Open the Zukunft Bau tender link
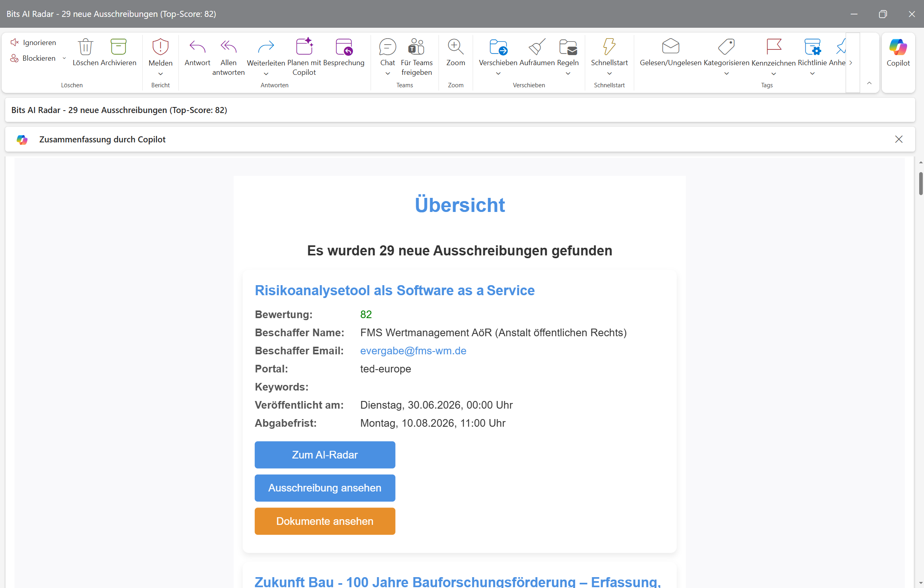Screen dimensions: 924x588 pos(458,582)
